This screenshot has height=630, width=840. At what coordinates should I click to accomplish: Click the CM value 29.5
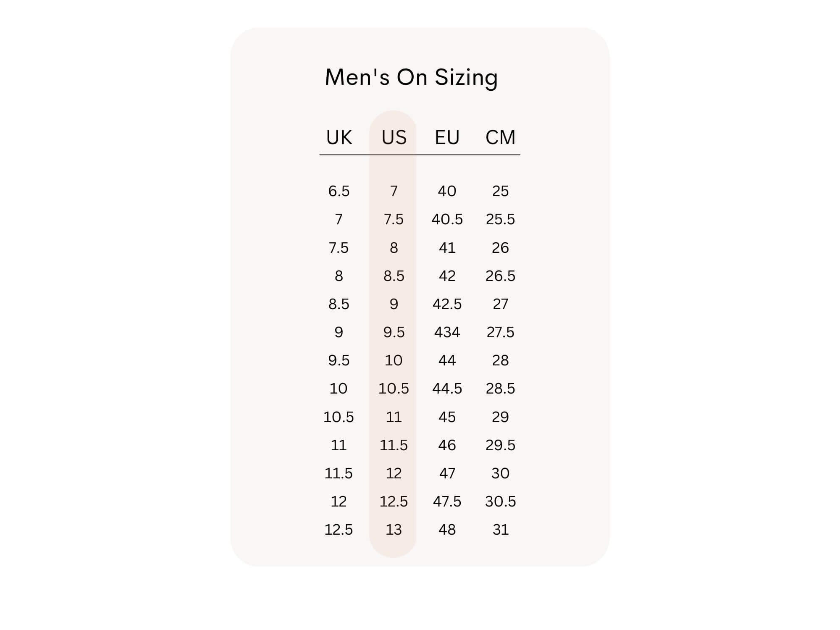point(500,445)
